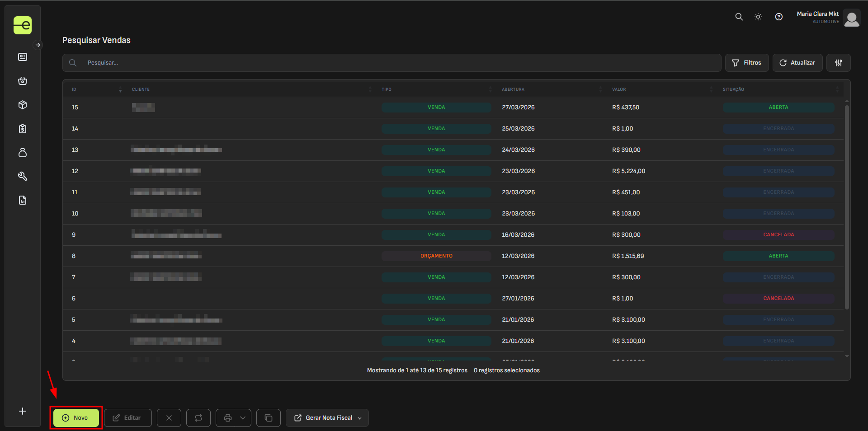Toggle light/dark theme sun icon

point(758,17)
